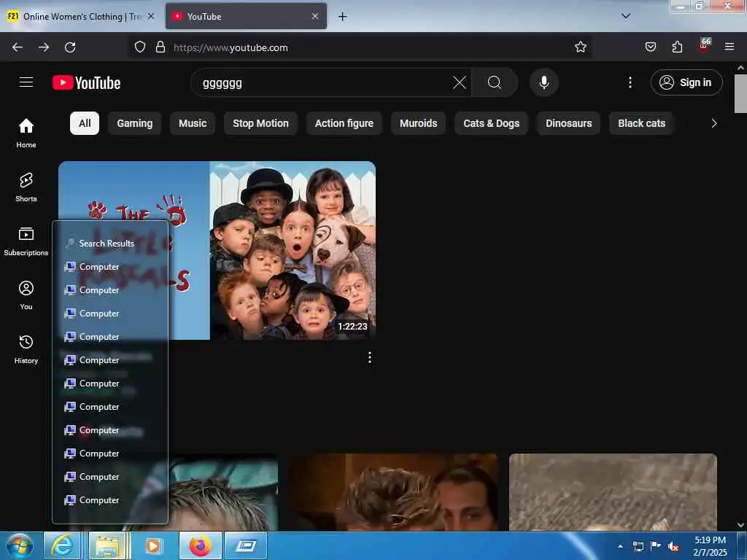Click the uBlock extension icon showing 66

pos(704,46)
